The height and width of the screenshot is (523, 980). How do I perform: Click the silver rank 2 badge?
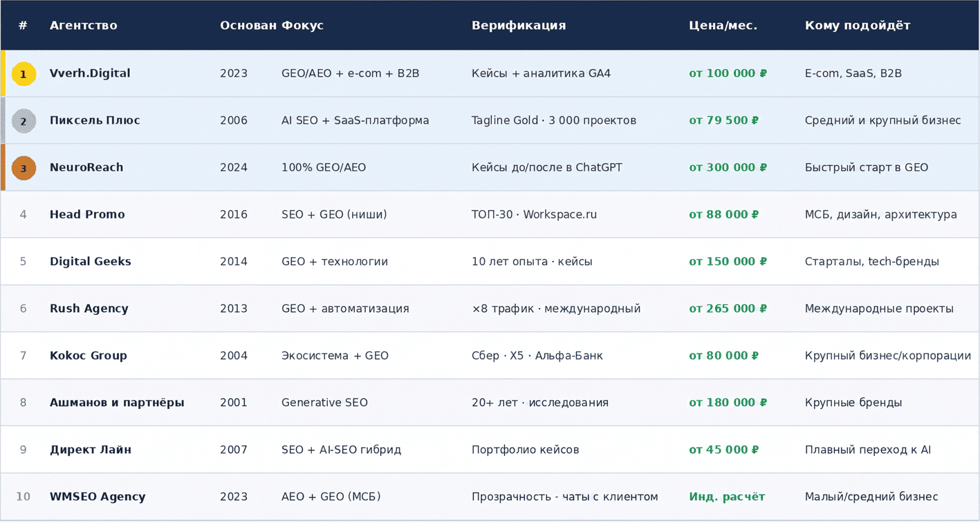(24, 121)
